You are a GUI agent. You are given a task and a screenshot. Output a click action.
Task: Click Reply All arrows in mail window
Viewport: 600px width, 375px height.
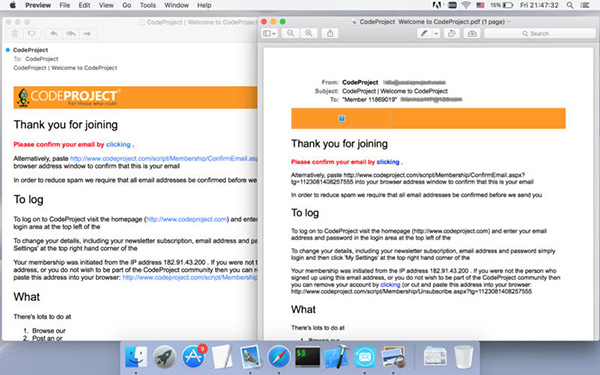tap(71, 34)
